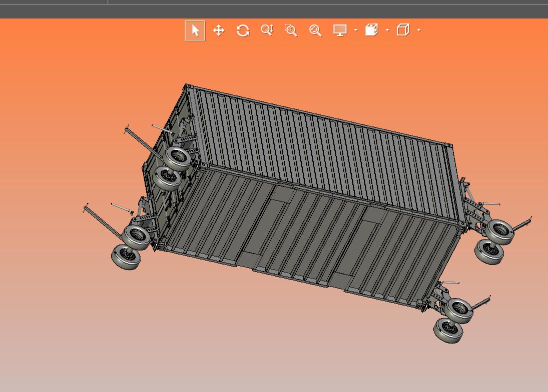Image resolution: width=548 pixels, height=392 pixels.
Task: Expand the monitor display dropdown arrow
Action: click(356, 30)
